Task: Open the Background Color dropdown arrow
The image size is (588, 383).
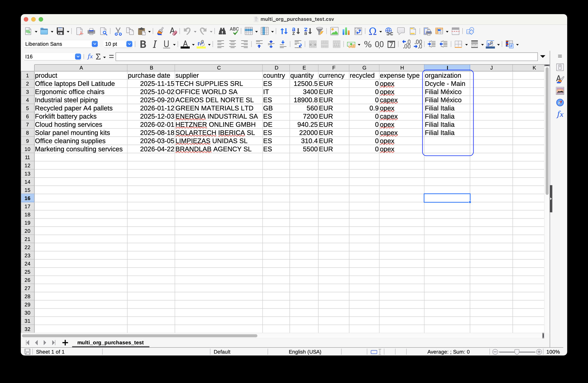Action: click(209, 45)
